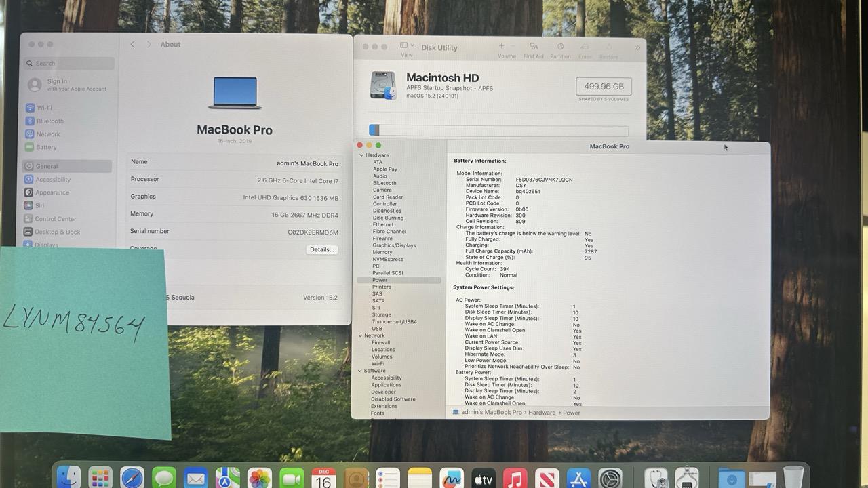Image resolution: width=868 pixels, height=488 pixels.
Task: Click the disk usage bar in Disk Utility
Action: (x=498, y=130)
